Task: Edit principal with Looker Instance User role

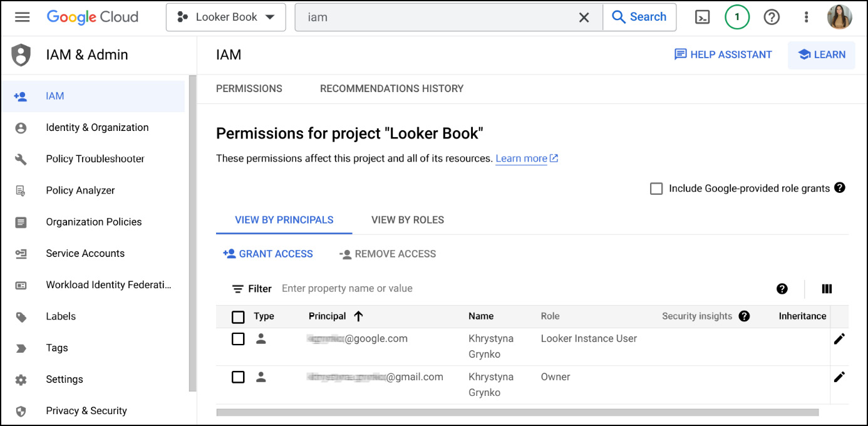Action: point(839,339)
